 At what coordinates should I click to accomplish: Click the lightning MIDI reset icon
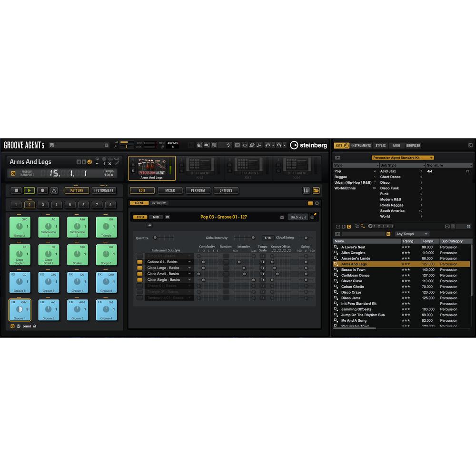point(228,145)
